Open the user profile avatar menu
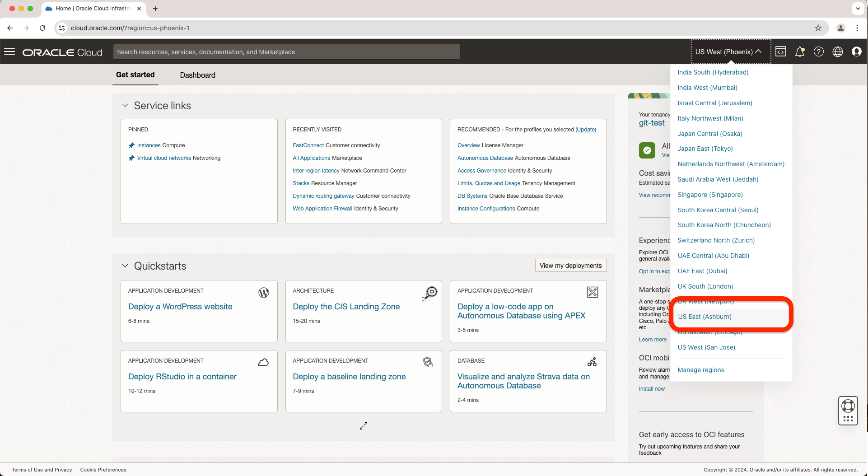 point(856,52)
